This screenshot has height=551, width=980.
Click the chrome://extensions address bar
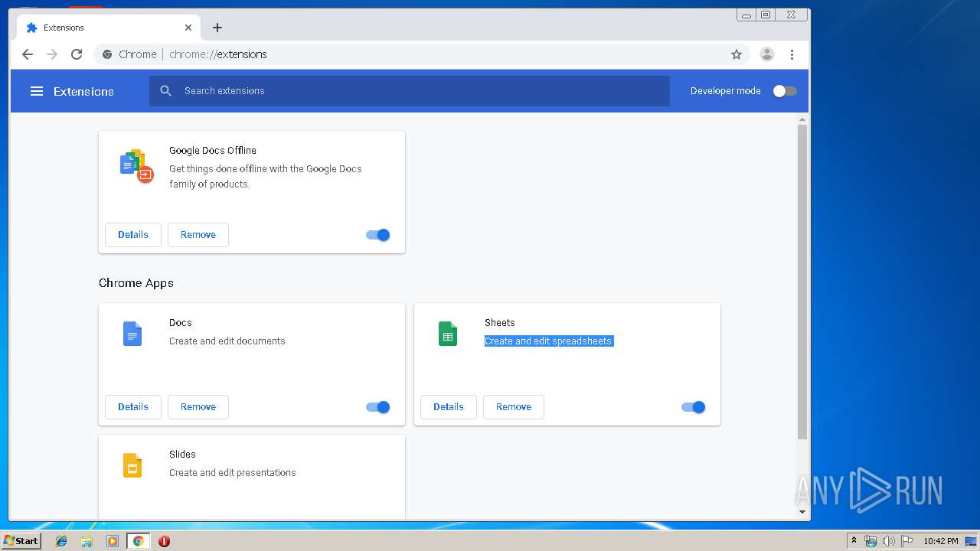[421, 54]
